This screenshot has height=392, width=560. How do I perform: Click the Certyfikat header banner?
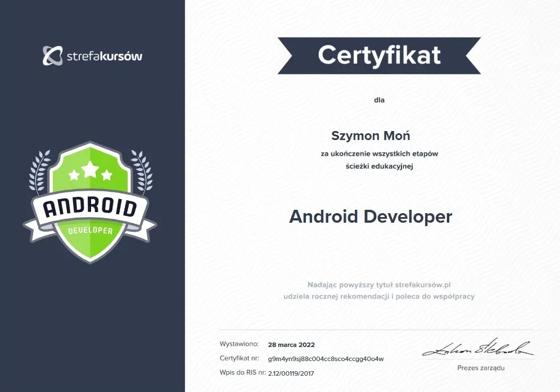click(379, 55)
